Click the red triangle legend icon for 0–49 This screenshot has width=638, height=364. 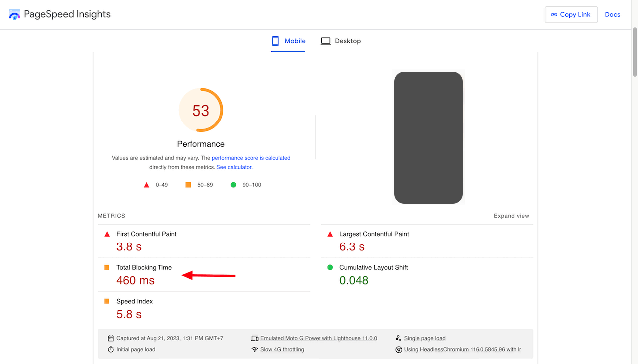[147, 185]
